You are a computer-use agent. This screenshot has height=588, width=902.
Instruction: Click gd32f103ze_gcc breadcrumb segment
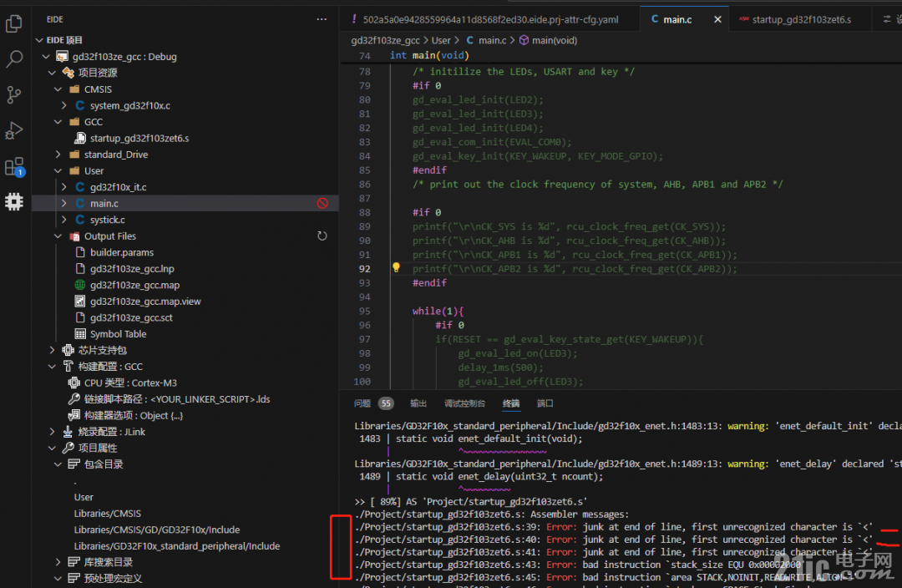[x=385, y=40]
